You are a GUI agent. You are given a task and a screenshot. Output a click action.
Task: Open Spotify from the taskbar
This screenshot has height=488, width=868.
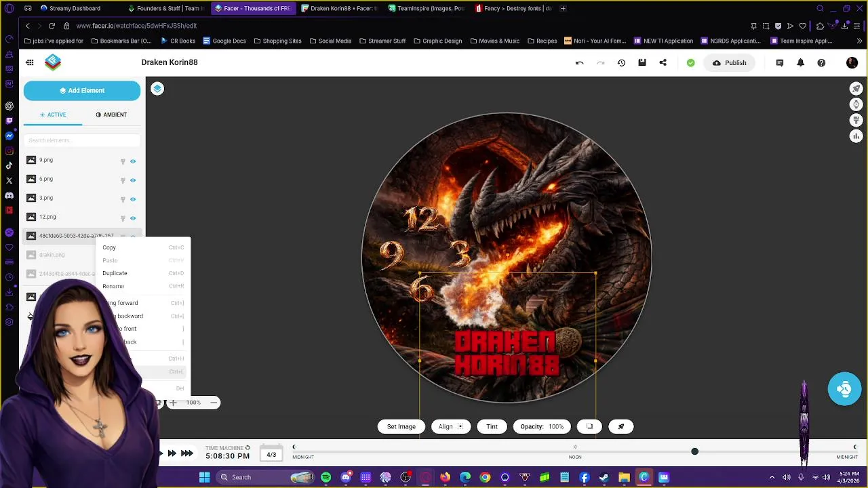pyautogui.click(x=325, y=477)
